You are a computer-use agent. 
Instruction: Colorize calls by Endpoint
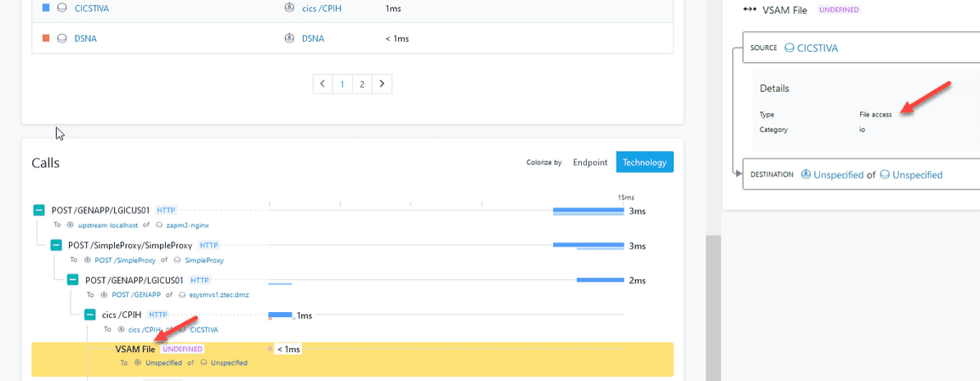click(x=590, y=162)
